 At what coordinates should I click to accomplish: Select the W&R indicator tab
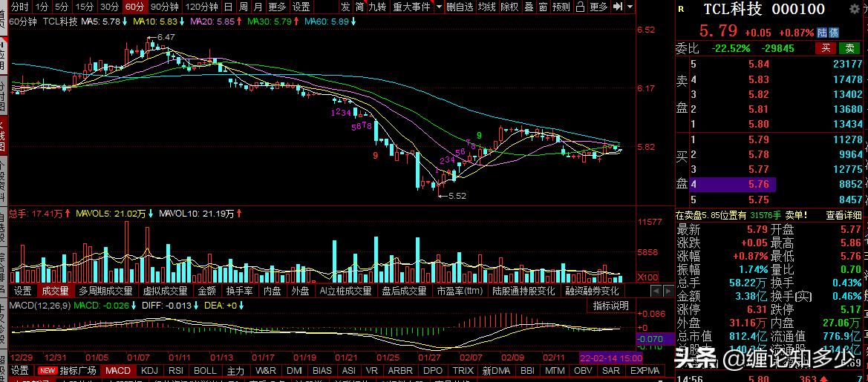tap(267, 370)
